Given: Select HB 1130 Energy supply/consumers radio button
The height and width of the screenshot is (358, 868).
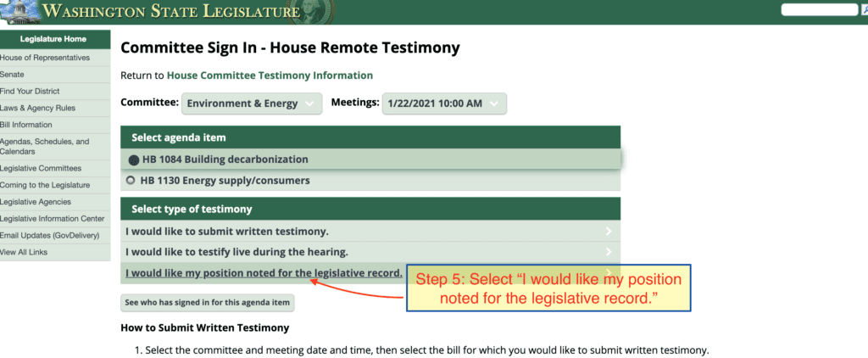Looking at the screenshot, I should click(131, 181).
